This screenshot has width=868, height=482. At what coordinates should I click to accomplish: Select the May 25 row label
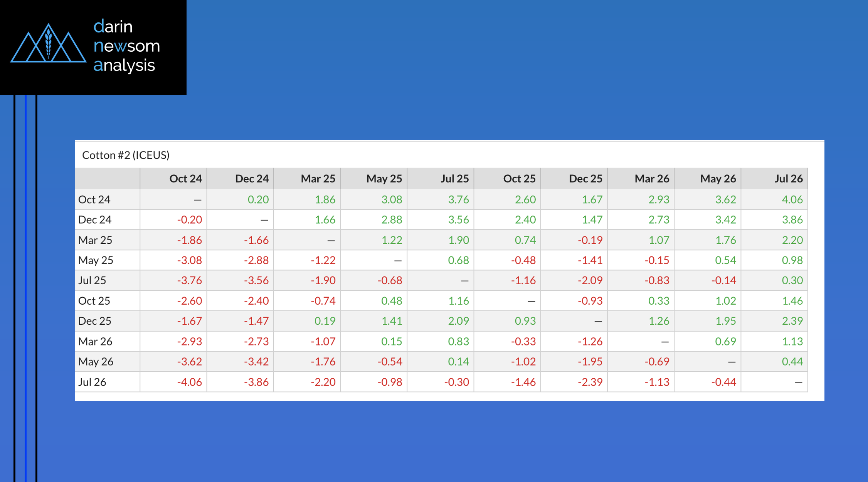[x=96, y=260]
